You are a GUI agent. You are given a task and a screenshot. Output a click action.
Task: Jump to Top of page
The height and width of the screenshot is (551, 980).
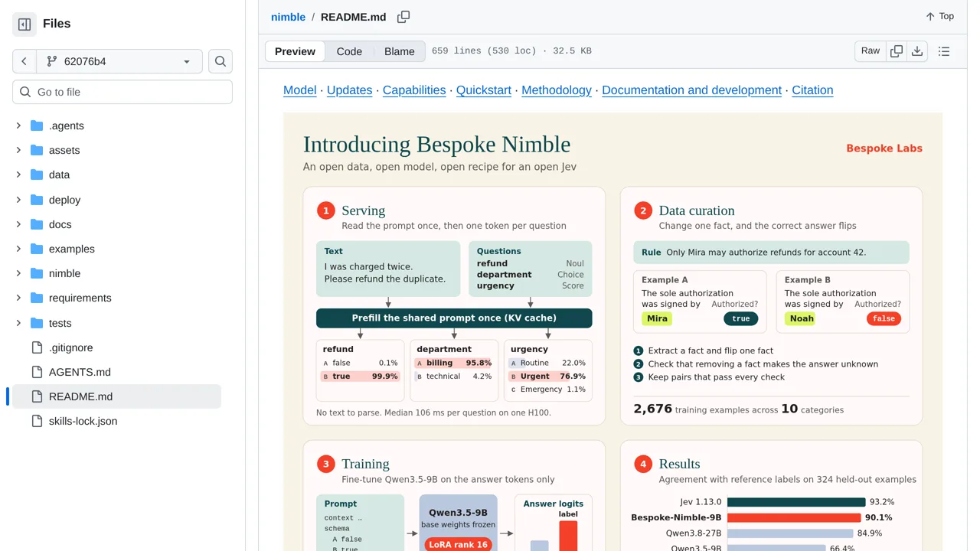point(939,16)
